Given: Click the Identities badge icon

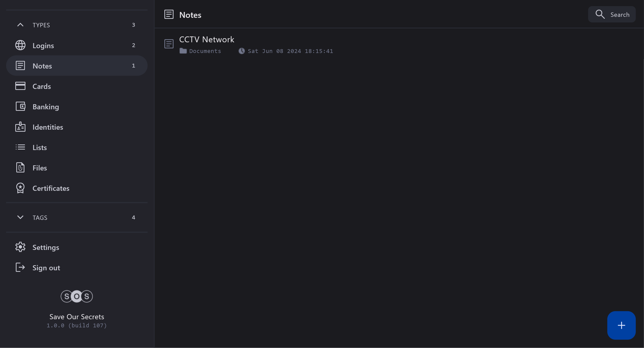Looking at the screenshot, I should click(20, 127).
